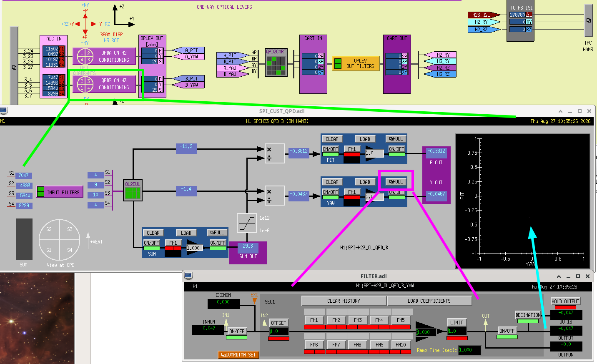The image size is (597, 364).
Task: Open the QPD2CART matrix block
Action: (276, 63)
